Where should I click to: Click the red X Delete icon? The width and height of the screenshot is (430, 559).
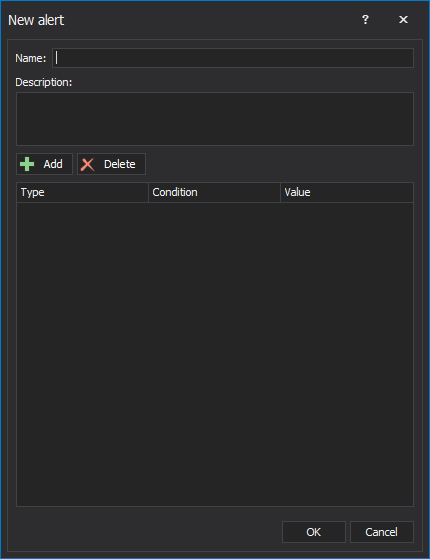(x=87, y=165)
